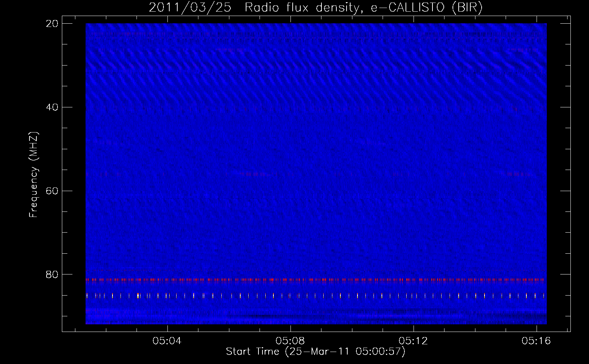Viewport: 589px width, 364px height.
Task: Click the 'Start Time (25-Mar-11 05:00:57)' axis label
Action: coord(316,352)
